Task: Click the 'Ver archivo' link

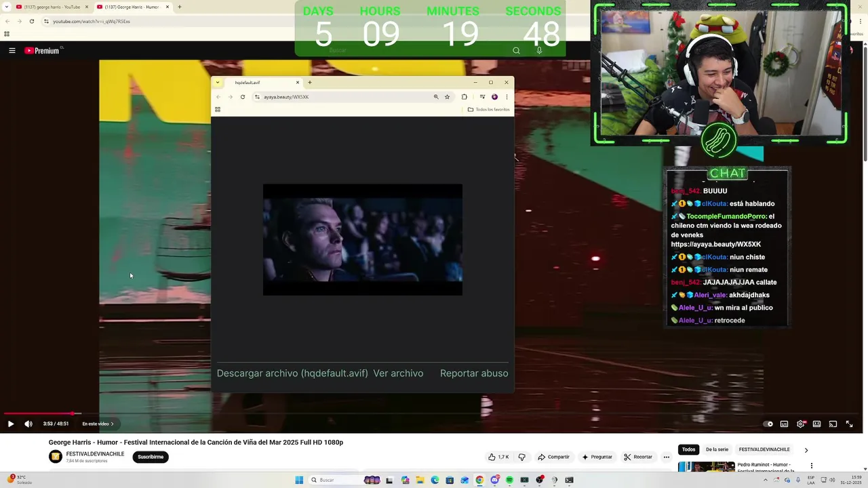Action: tap(398, 373)
